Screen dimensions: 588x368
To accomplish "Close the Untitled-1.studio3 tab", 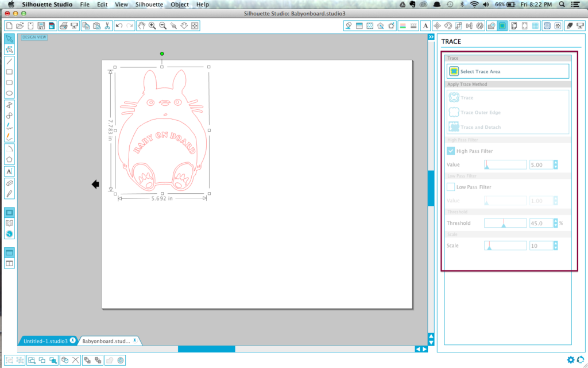I will (73, 340).
